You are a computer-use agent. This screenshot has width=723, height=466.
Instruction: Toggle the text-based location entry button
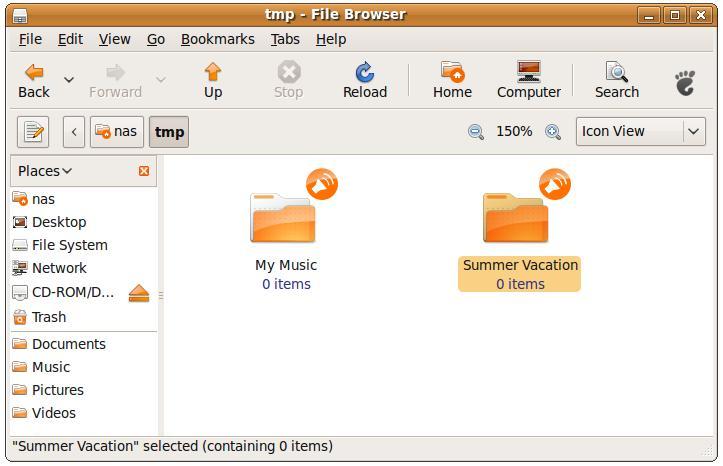click(33, 132)
